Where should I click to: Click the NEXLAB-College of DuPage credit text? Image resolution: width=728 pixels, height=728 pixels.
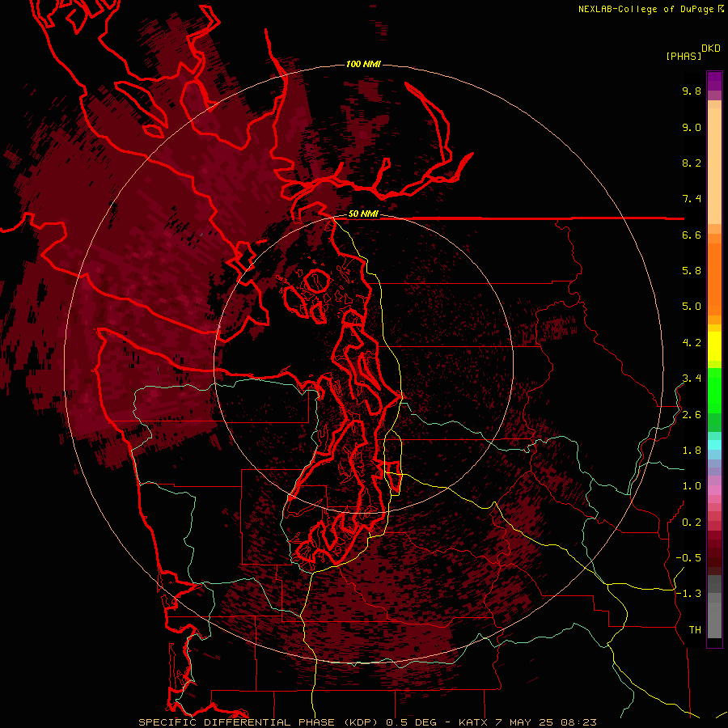pos(645,9)
